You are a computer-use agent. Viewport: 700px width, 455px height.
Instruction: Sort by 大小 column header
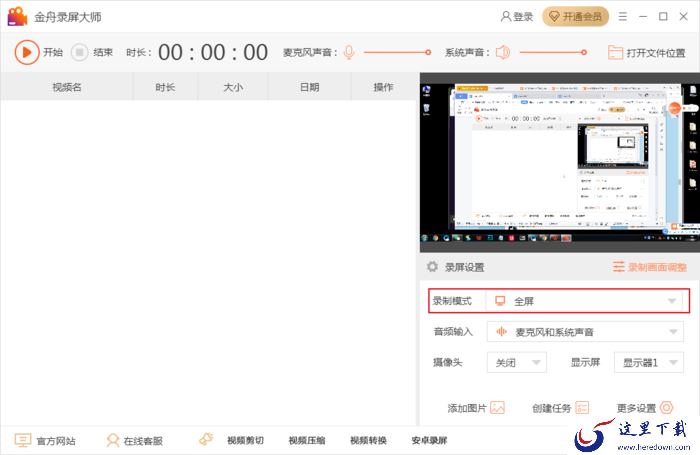233,87
